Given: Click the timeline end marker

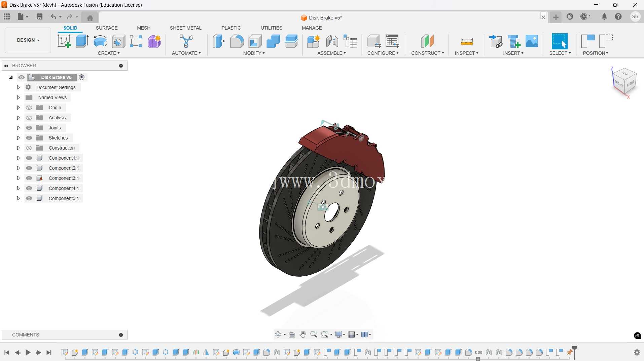Looking at the screenshot, I should (x=574, y=352).
